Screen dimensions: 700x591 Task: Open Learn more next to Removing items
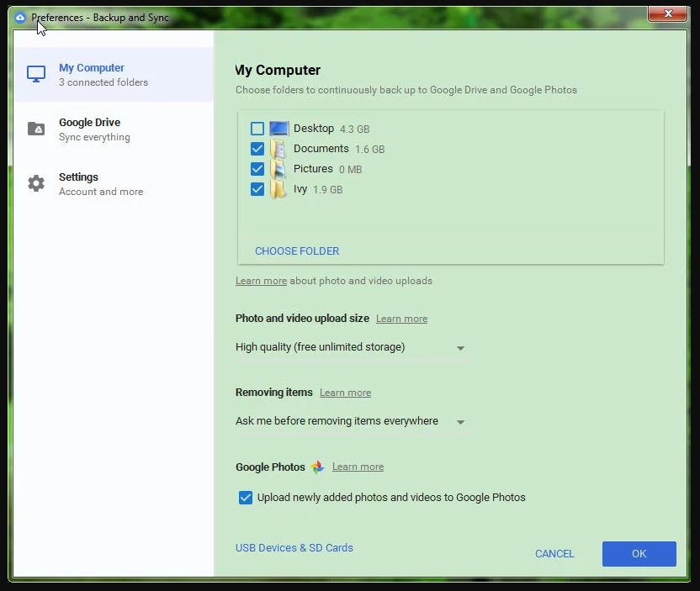click(x=346, y=393)
